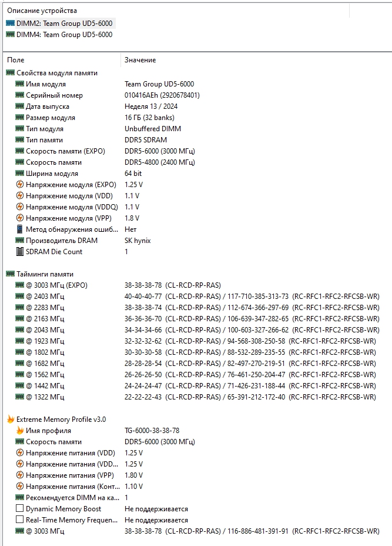The image size is (392, 546).
Task: Select the value Неделя 13 / 2024
Action: 151,106
